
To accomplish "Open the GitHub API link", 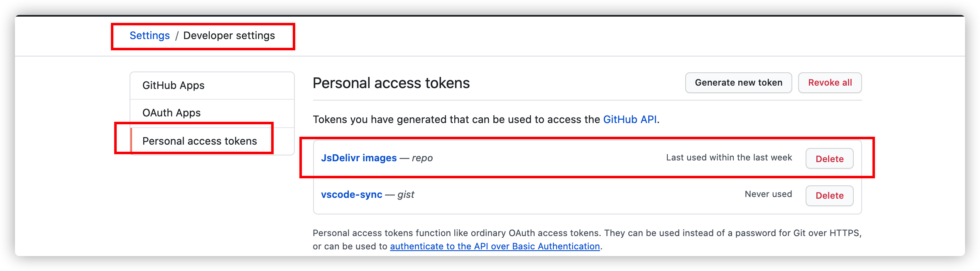I will point(630,120).
